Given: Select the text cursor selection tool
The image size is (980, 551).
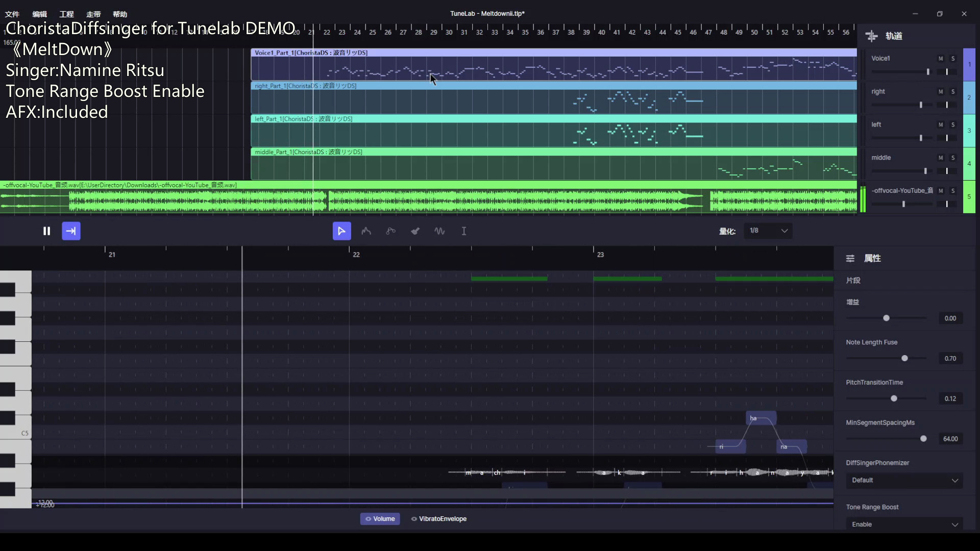Looking at the screenshot, I should point(464,231).
